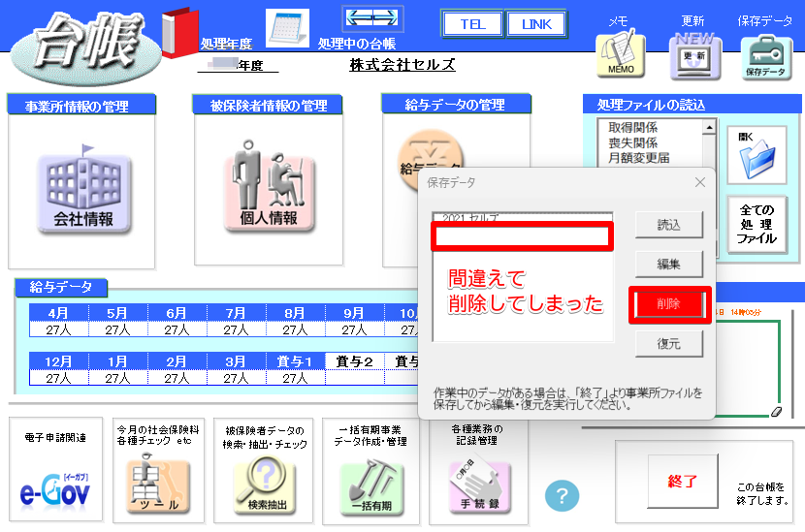805x532 pixels.
Task: Select the 6月 salary data column
Action: pyautogui.click(x=177, y=313)
